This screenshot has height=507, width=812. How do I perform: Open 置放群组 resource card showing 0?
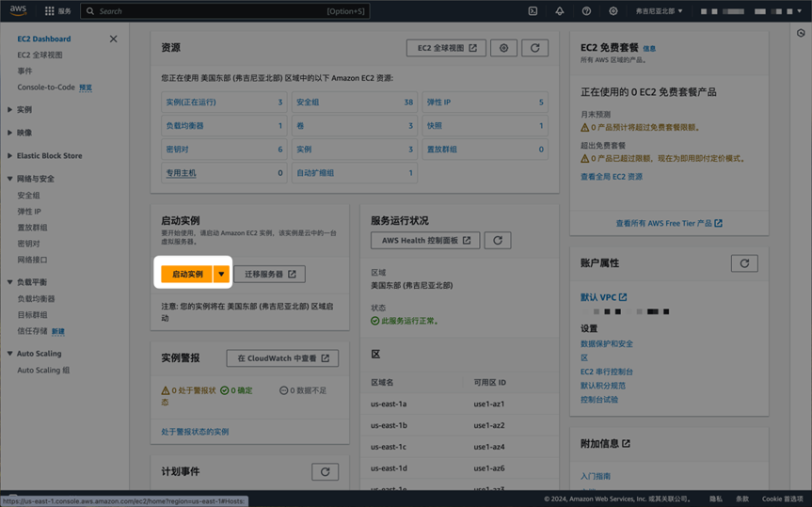click(486, 150)
